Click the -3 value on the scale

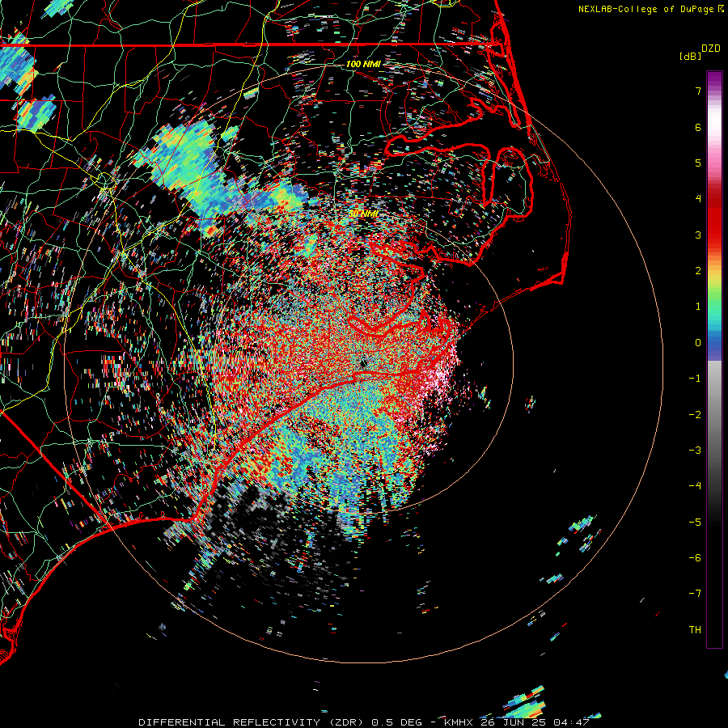coord(695,451)
